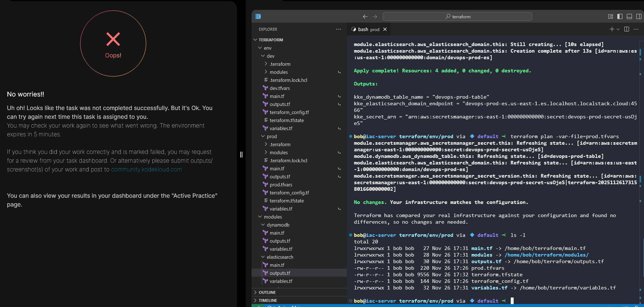Open dev.tfvars in the explorer
The image size is (644, 307).
point(280,88)
